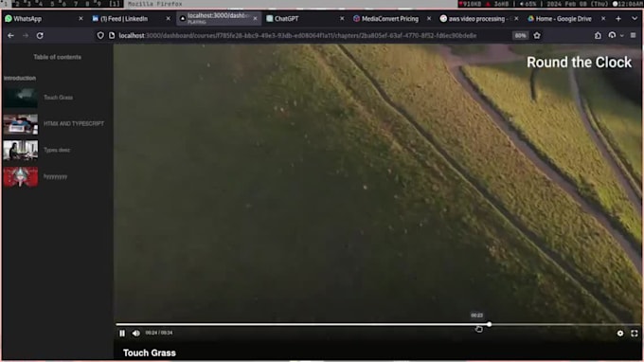Click the address bar URL field
The width and height of the screenshot is (644, 362).
(x=297, y=36)
